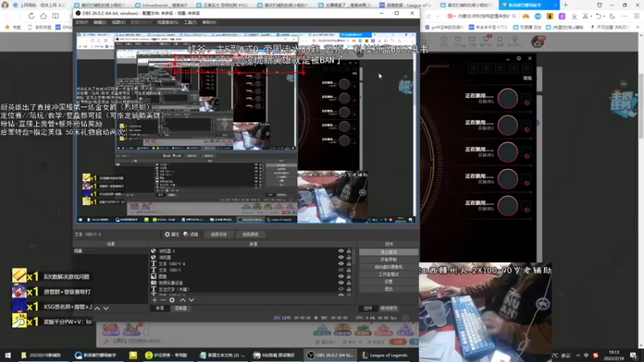
Task: Open source properties via the gear icon
Action: pos(172,300)
